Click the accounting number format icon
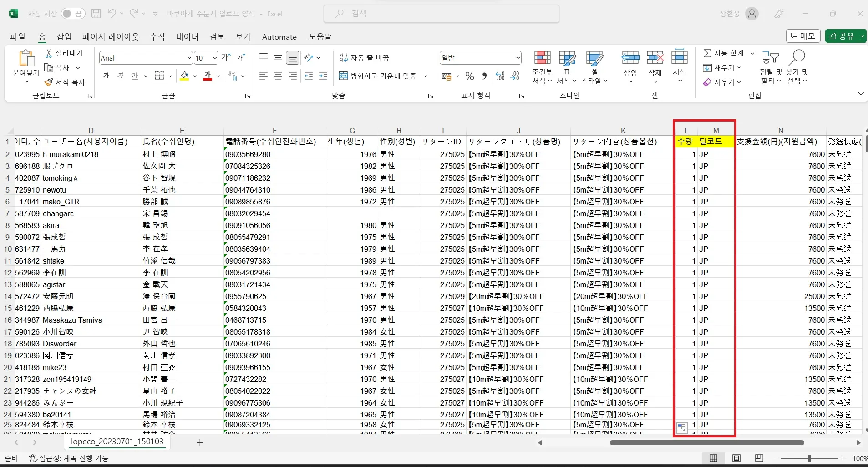The image size is (868, 467). (x=447, y=76)
